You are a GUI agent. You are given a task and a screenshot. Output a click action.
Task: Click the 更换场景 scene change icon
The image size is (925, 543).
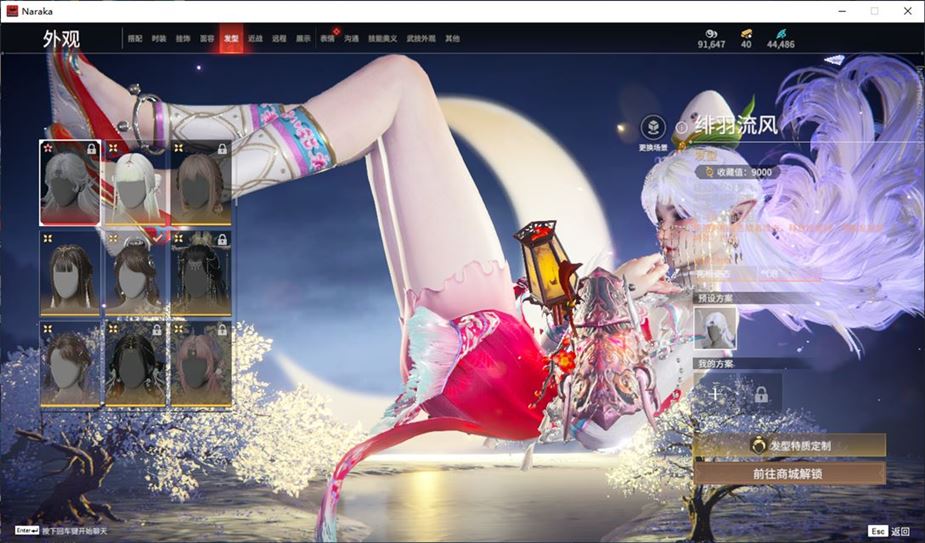coord(653,127)
